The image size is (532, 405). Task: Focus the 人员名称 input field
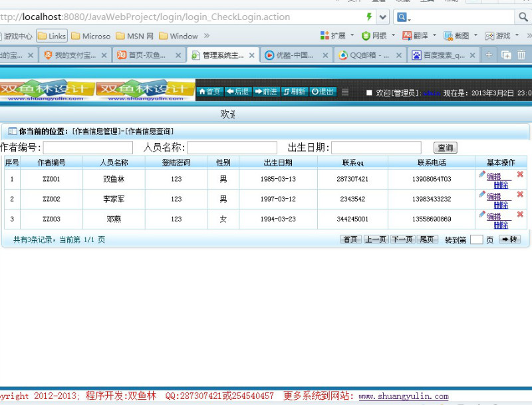point(232,148)
